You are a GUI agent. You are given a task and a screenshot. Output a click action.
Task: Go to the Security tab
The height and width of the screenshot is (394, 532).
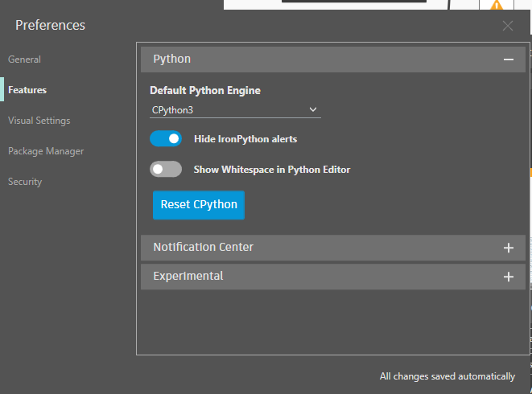pos(25,182)
